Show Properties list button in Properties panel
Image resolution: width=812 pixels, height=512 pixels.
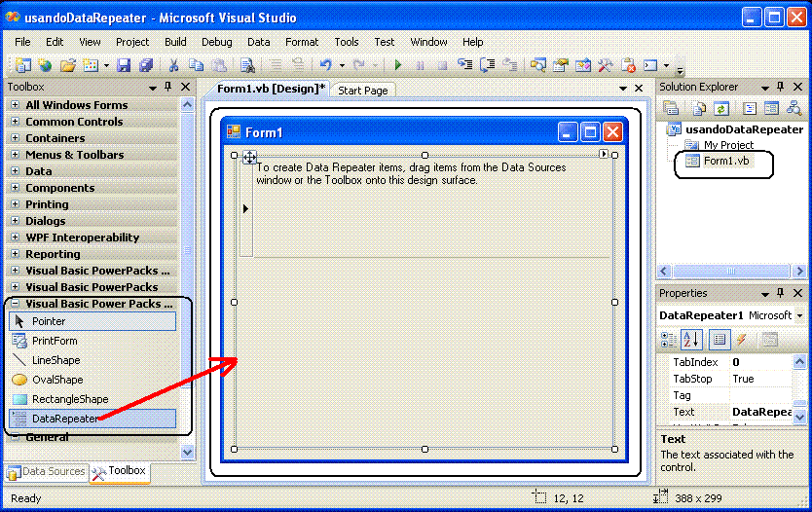point(720,340)
